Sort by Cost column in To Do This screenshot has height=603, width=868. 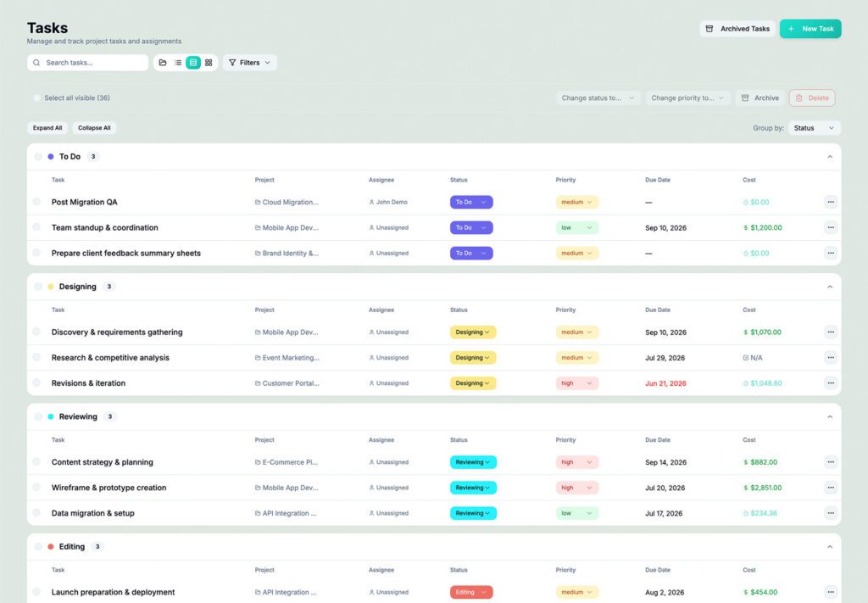point(749,180)
